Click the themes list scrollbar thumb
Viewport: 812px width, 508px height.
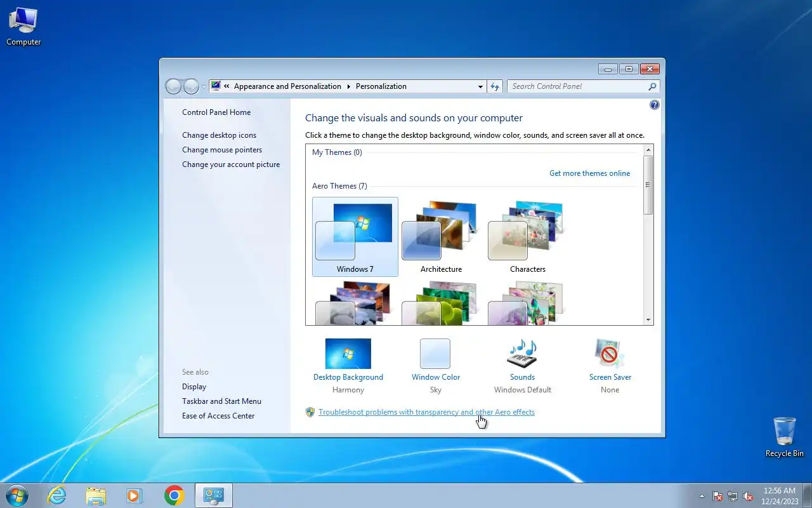648,185
